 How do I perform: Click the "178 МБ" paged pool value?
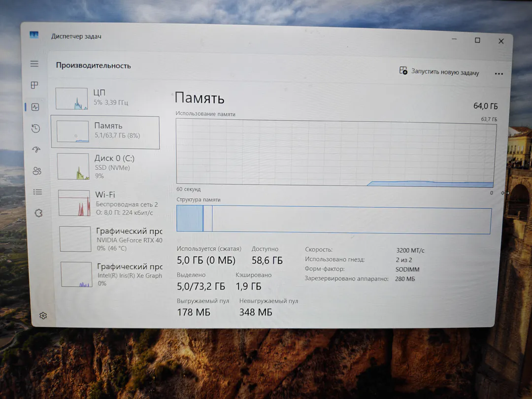coord(194,312)
